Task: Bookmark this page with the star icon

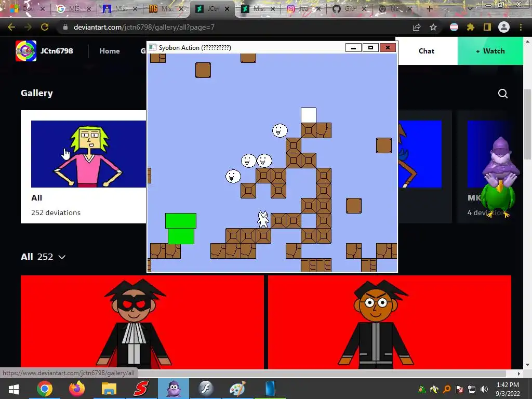Action: click(433, 27)
